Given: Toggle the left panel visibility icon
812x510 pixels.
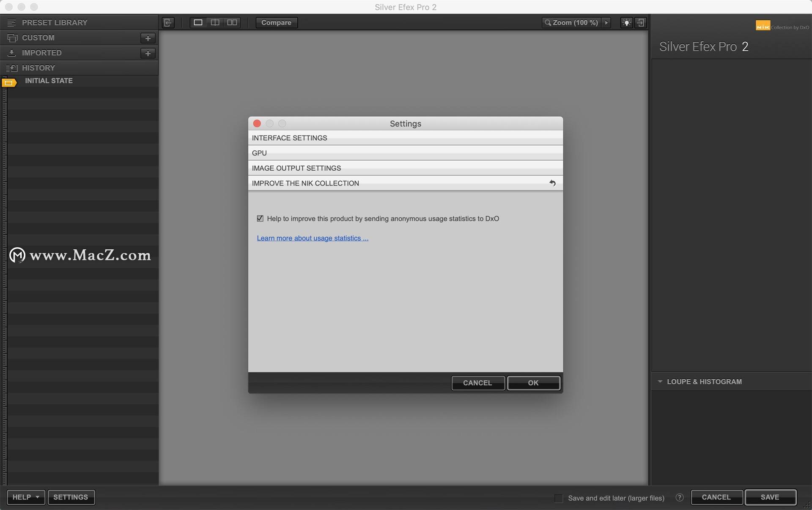Looking at the screenshot, I should (168, 23).
